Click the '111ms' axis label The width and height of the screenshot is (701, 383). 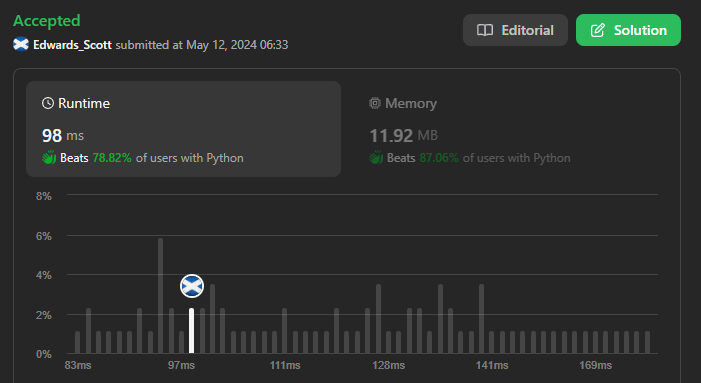285,365
